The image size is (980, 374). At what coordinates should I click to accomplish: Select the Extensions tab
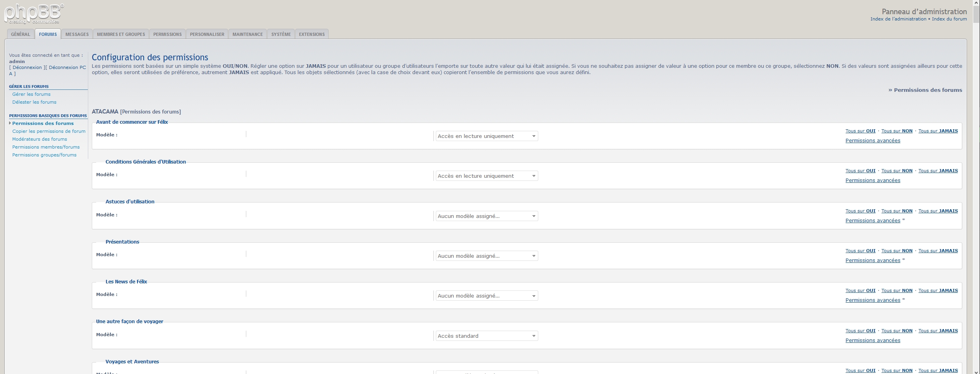[x=312, y=34]
